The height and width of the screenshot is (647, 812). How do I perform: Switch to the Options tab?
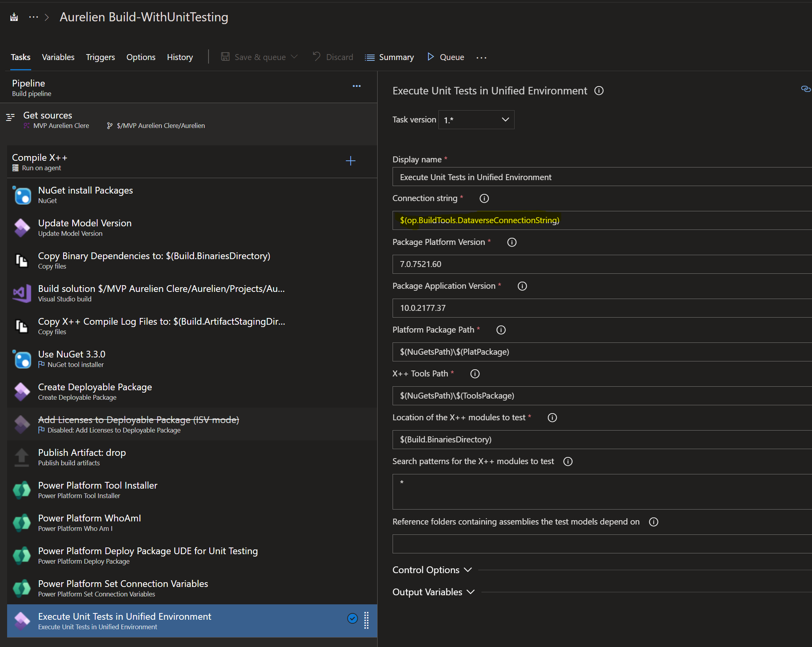(141, 57)
